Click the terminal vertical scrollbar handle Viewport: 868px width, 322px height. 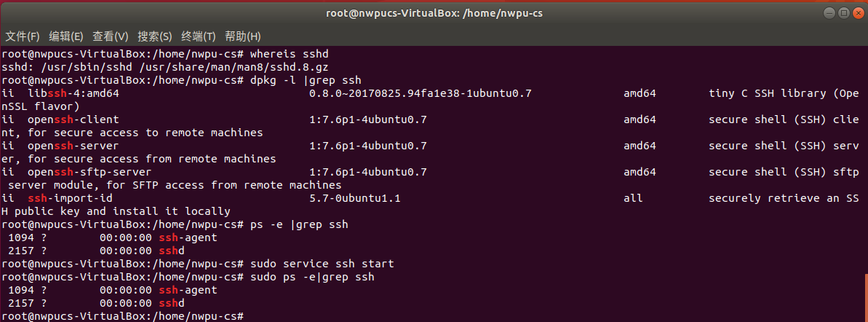click(866, 297)
